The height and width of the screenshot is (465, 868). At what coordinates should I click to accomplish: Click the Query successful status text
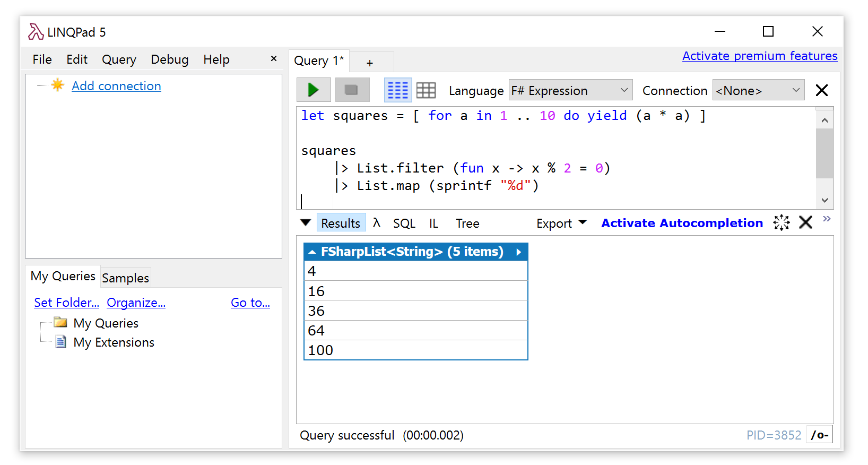point(347,435)
